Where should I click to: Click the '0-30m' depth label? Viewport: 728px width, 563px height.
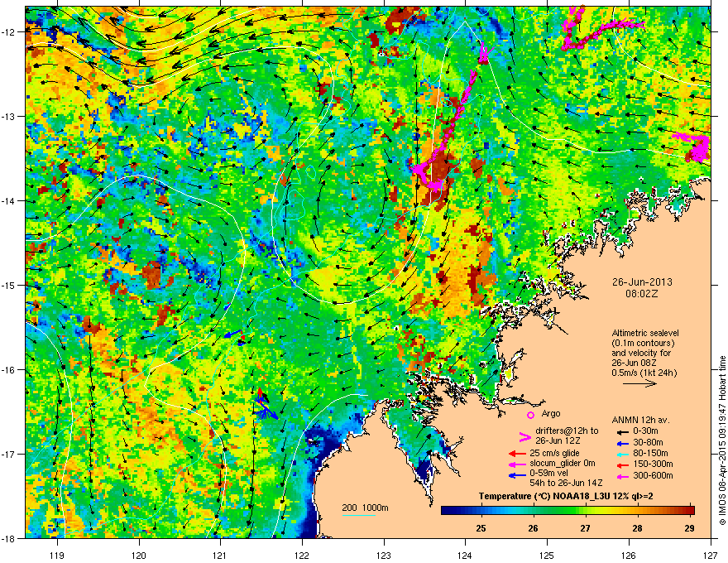point(645,431)
